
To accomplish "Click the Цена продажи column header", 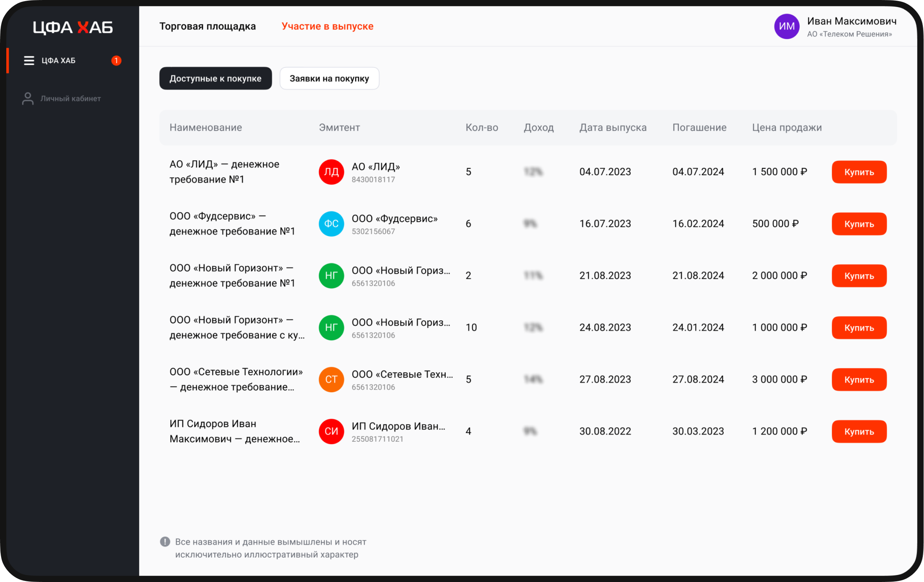I will click(x=787, y=127).
